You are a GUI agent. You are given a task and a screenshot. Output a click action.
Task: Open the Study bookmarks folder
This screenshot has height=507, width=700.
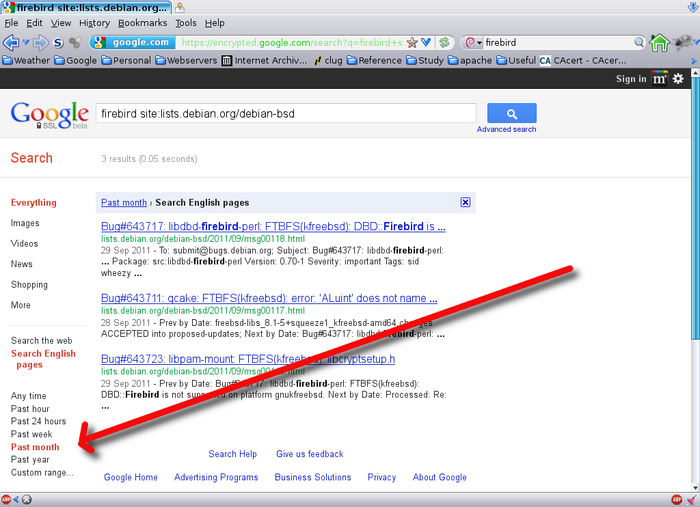click(425, 60)
